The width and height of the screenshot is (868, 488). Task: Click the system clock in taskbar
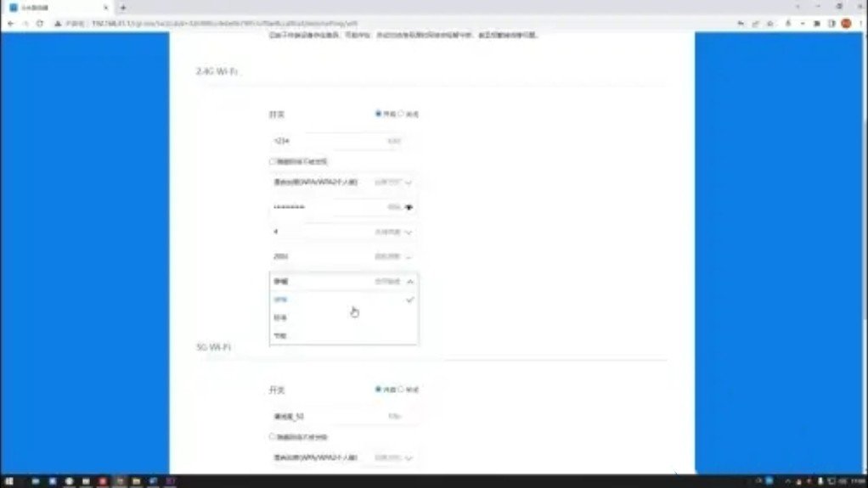tap(858, 481)
